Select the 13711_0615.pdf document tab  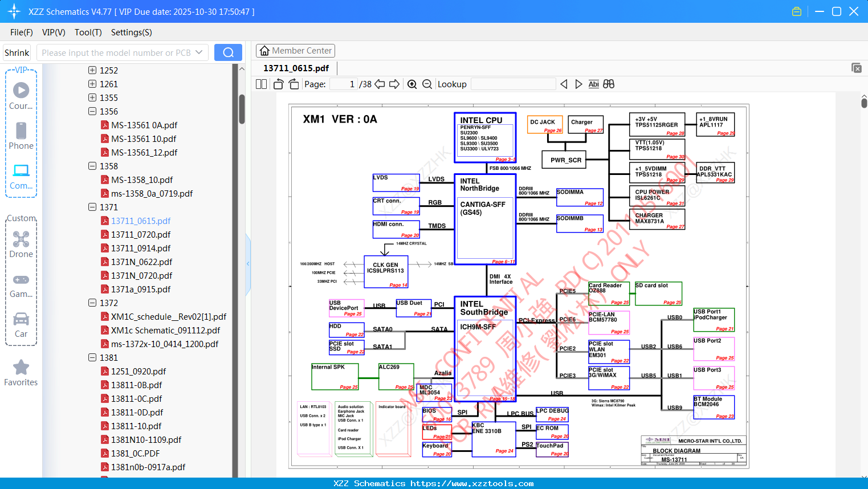(x=296, y=68)
